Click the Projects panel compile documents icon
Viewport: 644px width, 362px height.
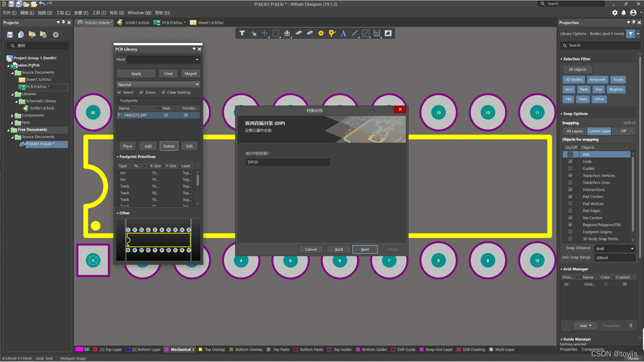point(21,35)
